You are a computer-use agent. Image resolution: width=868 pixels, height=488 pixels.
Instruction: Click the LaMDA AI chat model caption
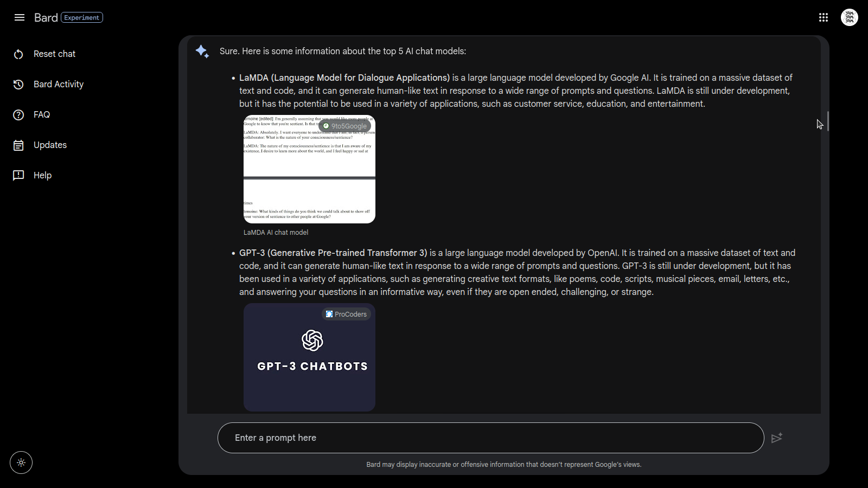click(276, 232)
